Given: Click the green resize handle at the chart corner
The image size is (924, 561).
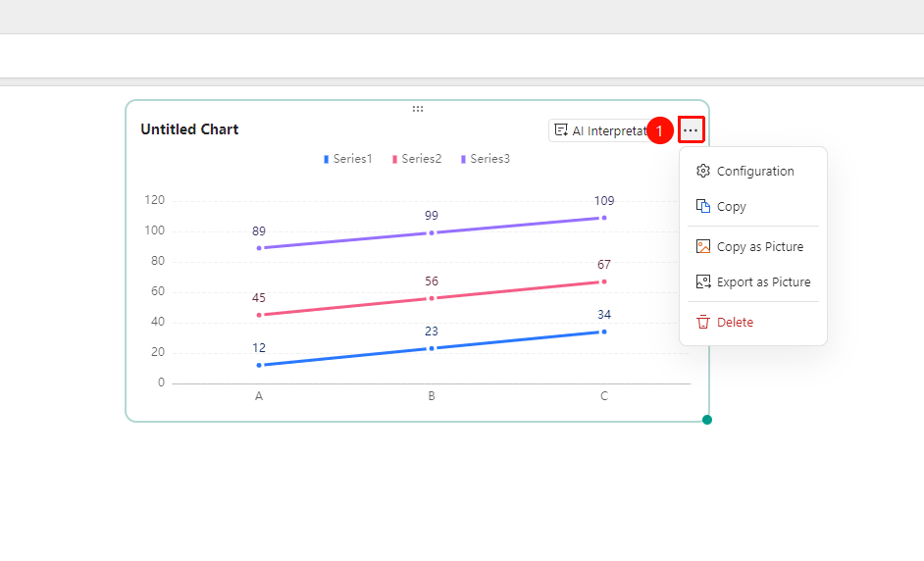Looking at the screenshot, I should [707, 420].
